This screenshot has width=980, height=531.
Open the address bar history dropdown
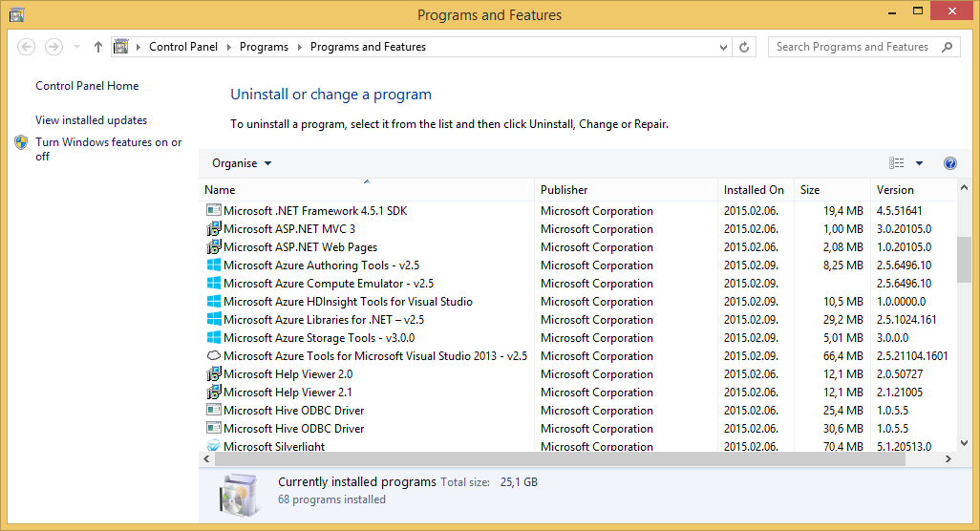[x=723, y=47]
